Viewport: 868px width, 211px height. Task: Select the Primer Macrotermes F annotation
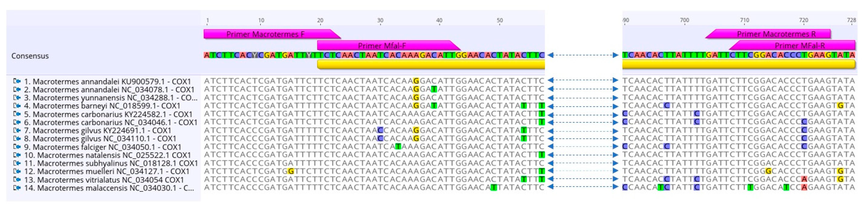pos(272,34)
